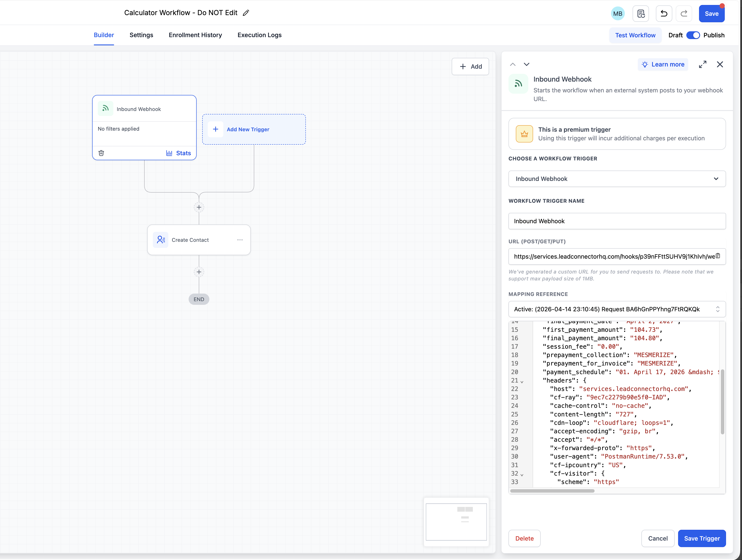742x560 pixels.
Task: Expand the side panel to full size
Action: [703, 64]
